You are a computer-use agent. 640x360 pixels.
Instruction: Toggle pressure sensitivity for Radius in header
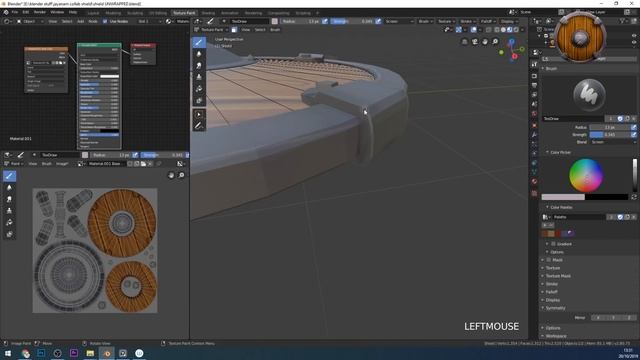(325, 21)
